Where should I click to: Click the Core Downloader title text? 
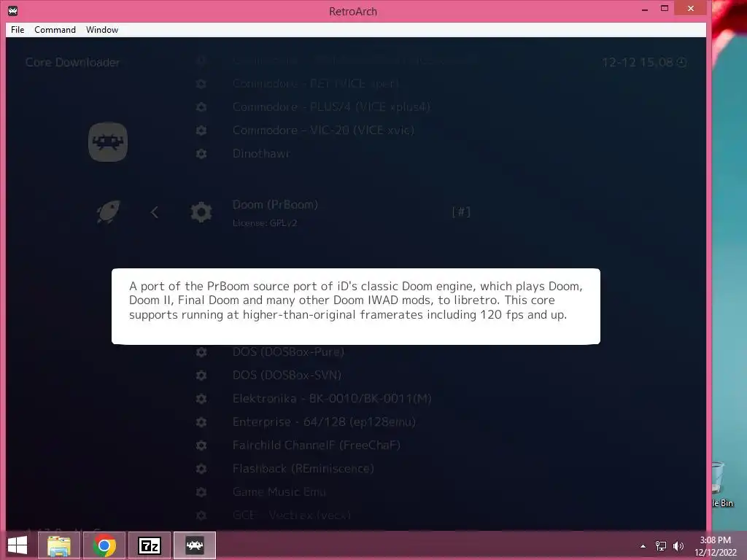72,63
